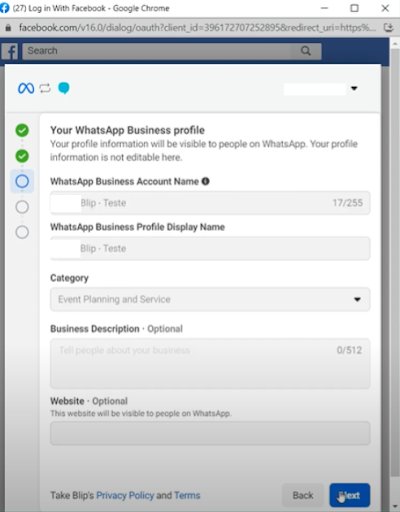The image size is (400, 512).
Task: Click the Meta infinity logo
Action: [26, 88]
